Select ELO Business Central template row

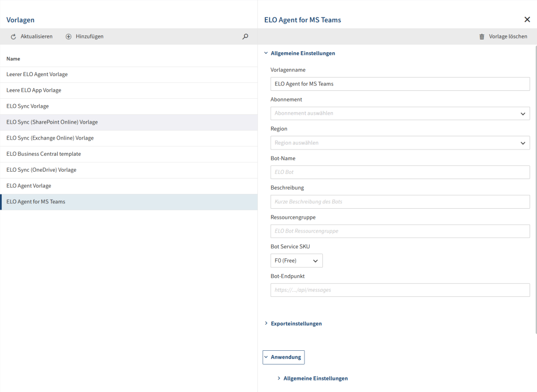pos(129,154)
